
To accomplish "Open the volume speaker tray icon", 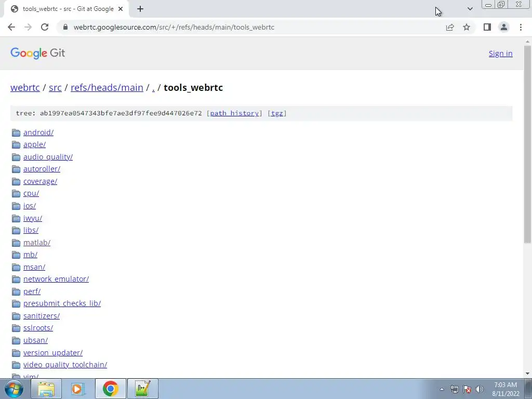I will [x=480, y=389].
